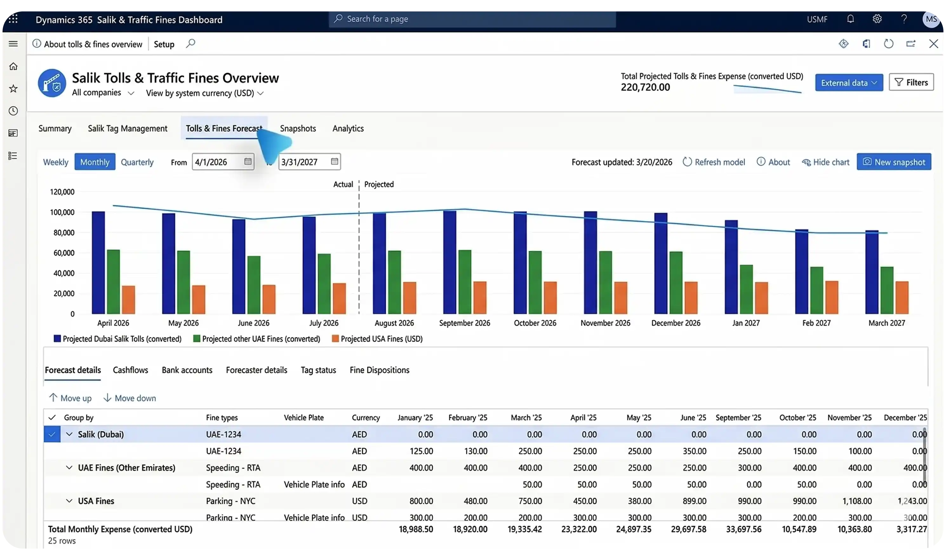Click the Home icon in sidebar

point(13,66)
